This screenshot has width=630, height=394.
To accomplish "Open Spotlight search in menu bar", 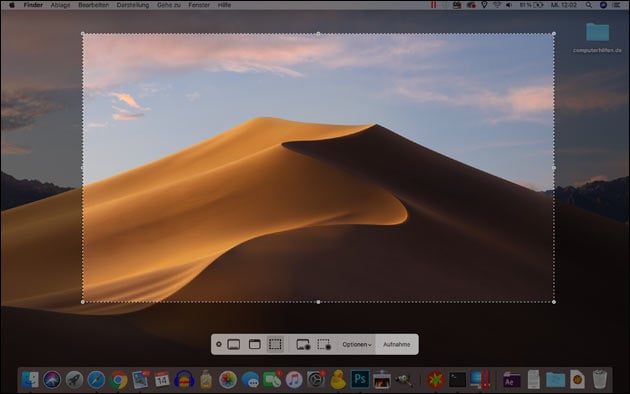I will point(589,5).
